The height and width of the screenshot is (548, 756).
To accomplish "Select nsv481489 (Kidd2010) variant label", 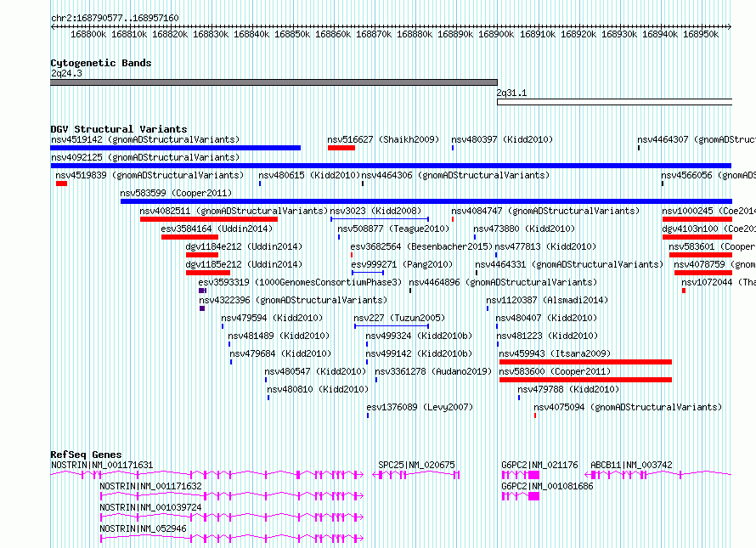I will (x=279, y=336).
